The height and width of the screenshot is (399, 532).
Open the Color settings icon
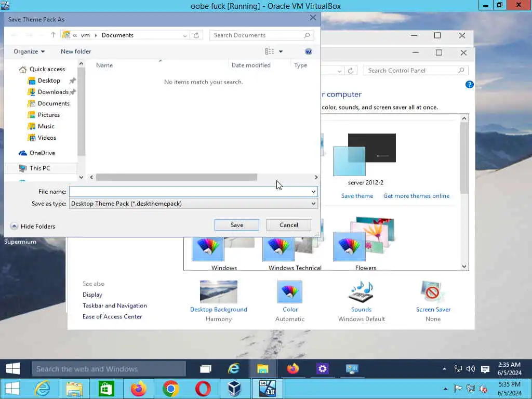pyautogui.click(x=290, y=292)
